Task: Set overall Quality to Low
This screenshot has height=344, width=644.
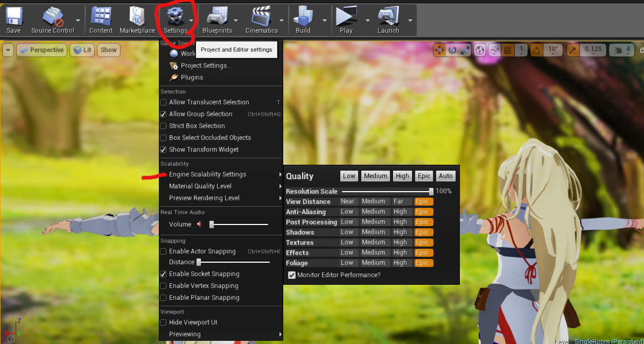Action: (349, 176)
